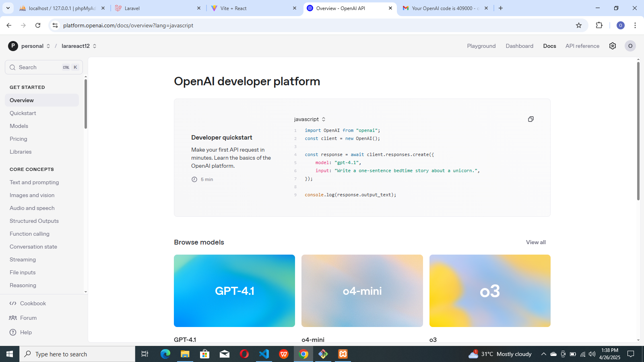Image resolution: width=644 pixels, height=362 pixels.
Task: Open Streaming docs in the sidebar
Action: point(42,259)
